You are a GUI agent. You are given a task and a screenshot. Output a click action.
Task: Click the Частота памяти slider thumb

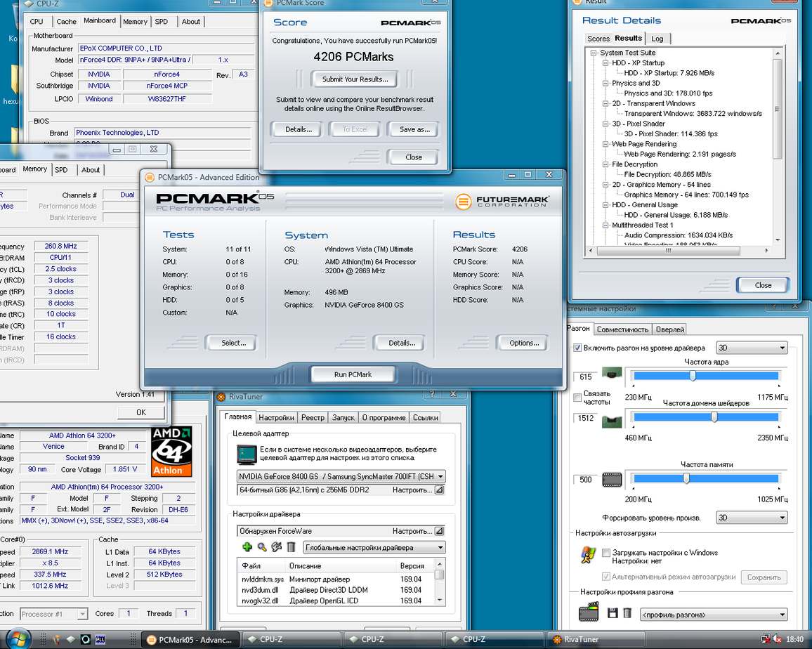tap(686, 478)
